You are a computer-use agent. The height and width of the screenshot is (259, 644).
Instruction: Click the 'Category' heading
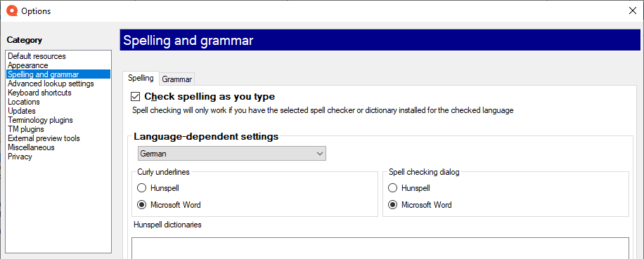[x=24, y=40]
